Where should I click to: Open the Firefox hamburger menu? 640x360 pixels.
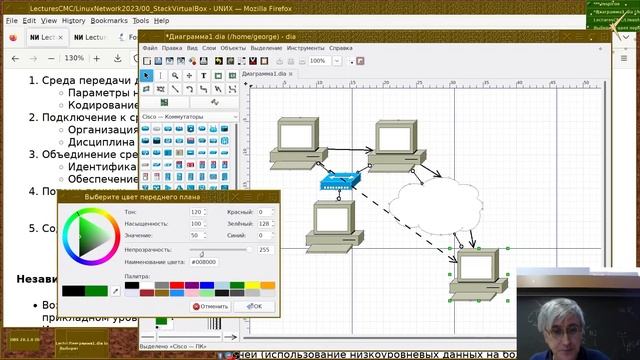click(624, 58)
